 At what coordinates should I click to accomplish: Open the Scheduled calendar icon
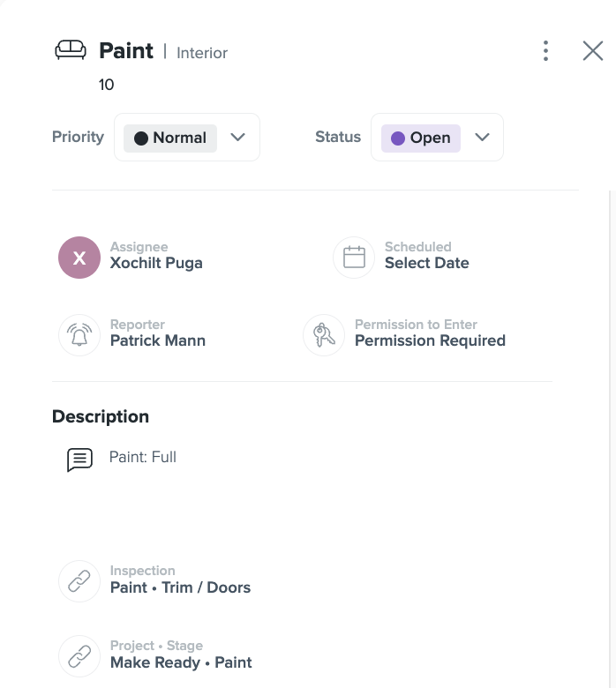click(x=354, y=258)
